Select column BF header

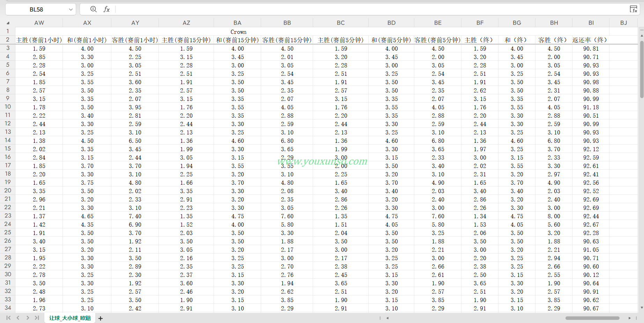[480, 23]
